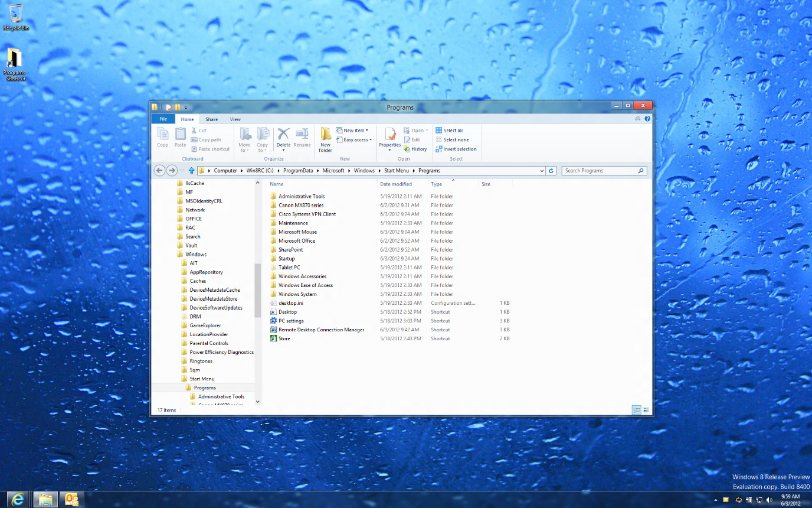Select all items with Select all

(451, 130)
